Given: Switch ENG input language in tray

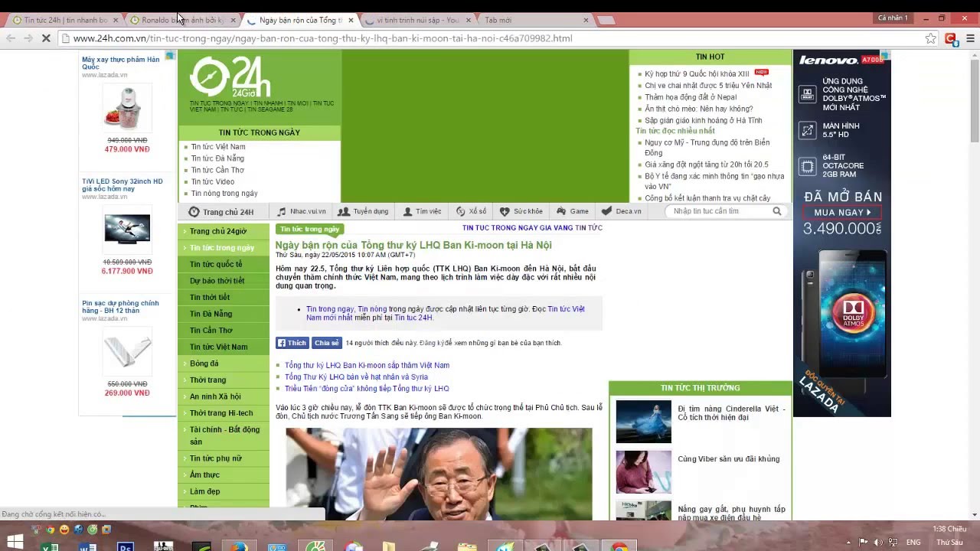Looking at the screenshot, I should coord(913,543).
